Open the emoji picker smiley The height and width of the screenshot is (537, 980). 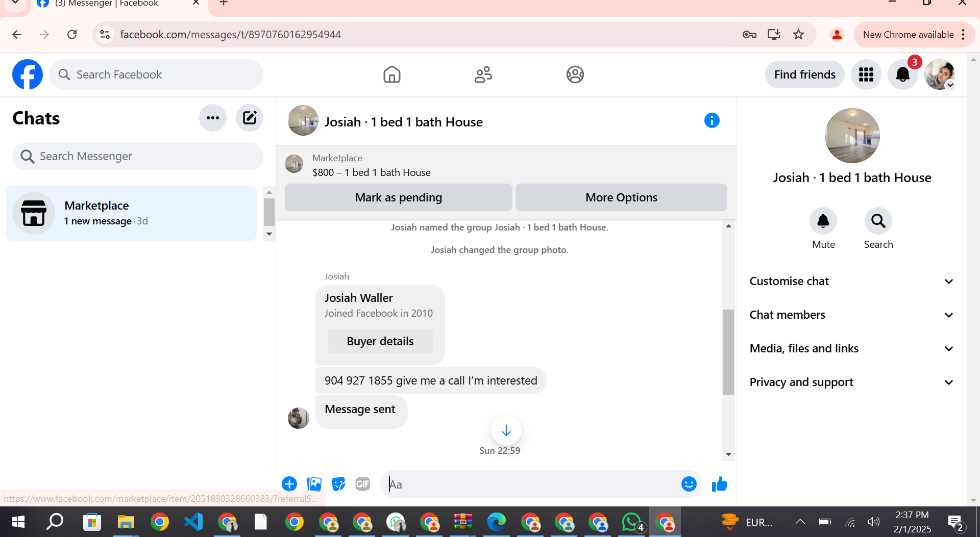click(x=689, y=484)
